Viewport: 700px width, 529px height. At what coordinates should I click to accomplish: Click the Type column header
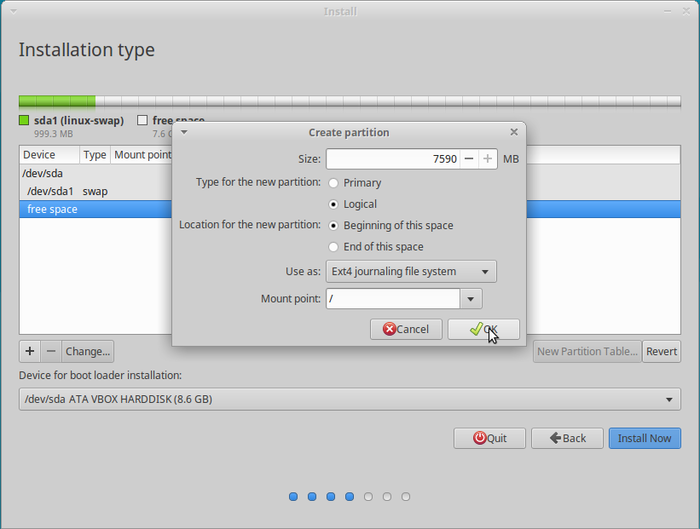[95, 155]
